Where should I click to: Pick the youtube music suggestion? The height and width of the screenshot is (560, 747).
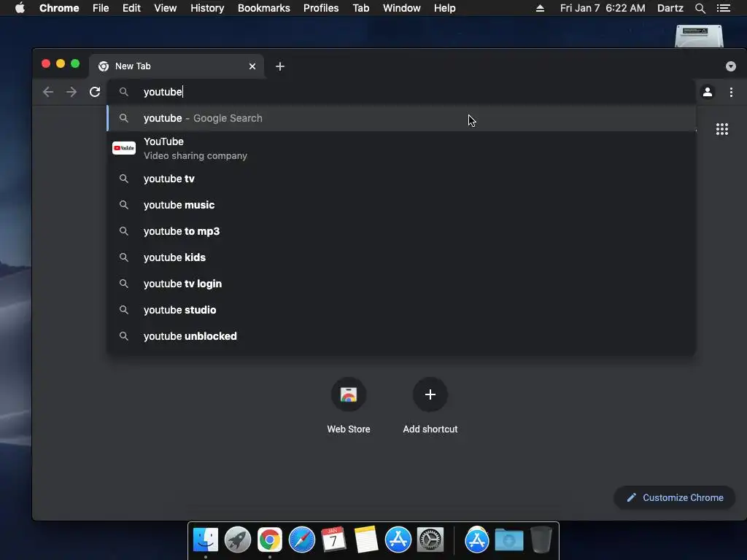(x=401, y=205)
